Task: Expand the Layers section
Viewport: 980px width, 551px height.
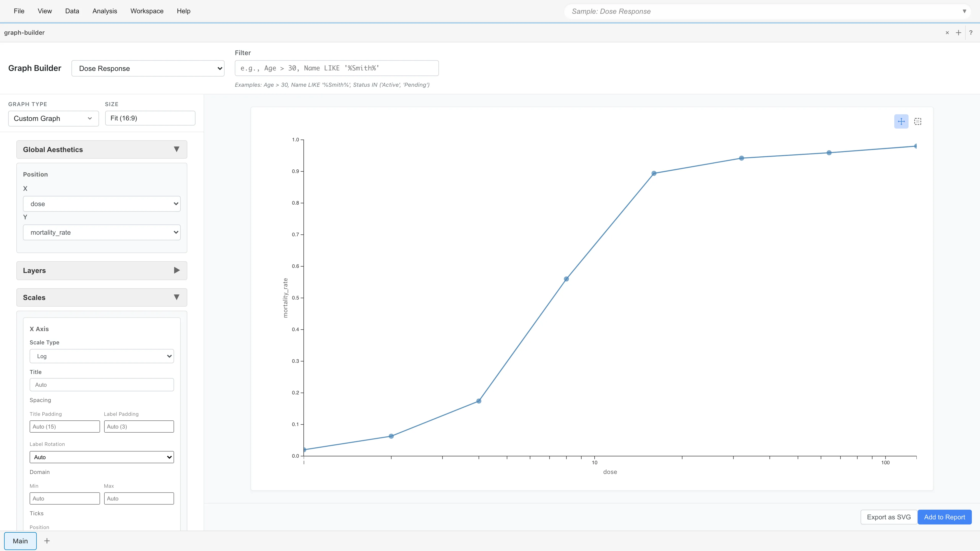Action: click(x=101, y=270)
